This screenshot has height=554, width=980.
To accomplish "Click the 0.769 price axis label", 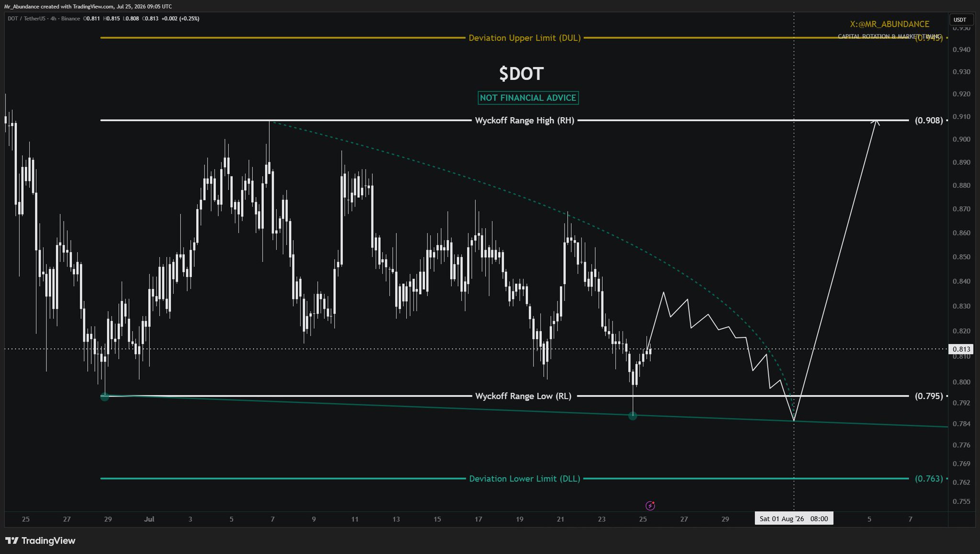I will point(961,464).
